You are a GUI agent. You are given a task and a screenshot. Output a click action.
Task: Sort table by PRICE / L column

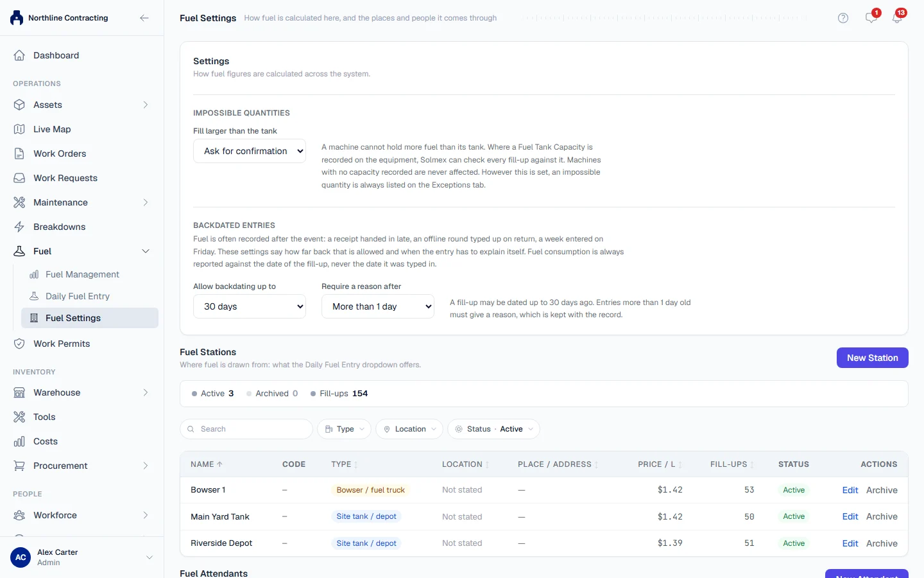pyautogui.click(x=660, y=464)
